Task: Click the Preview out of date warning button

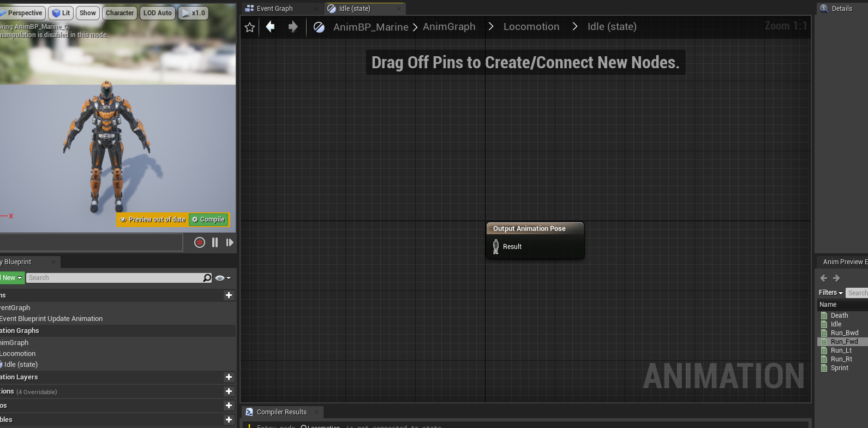Action: [x=152, y=219]
